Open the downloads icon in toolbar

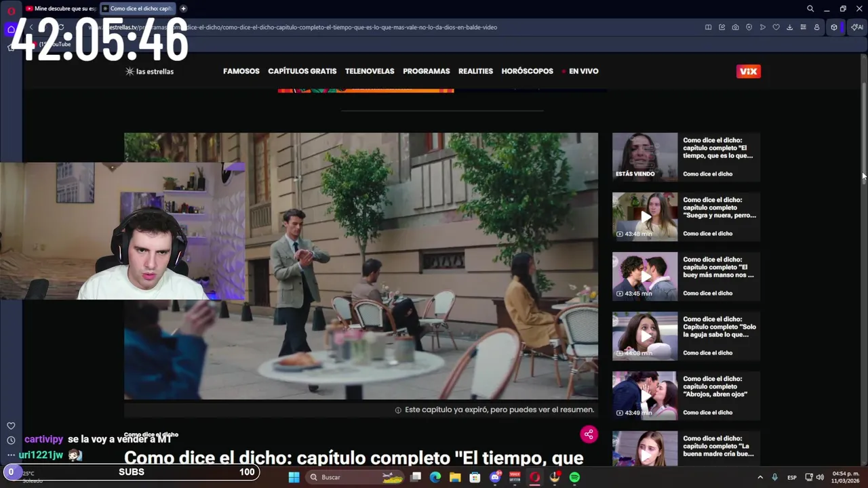[x=789, y=27]
